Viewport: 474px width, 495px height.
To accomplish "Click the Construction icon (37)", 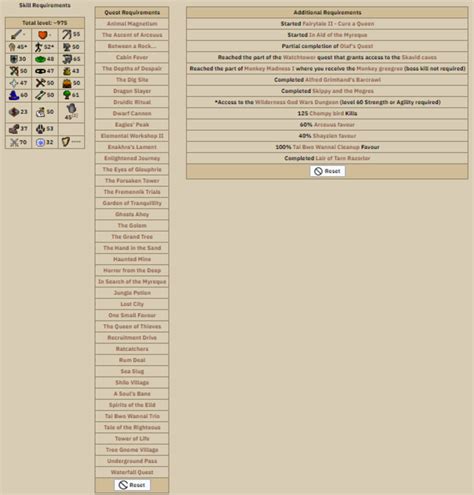I will [14, 129].
